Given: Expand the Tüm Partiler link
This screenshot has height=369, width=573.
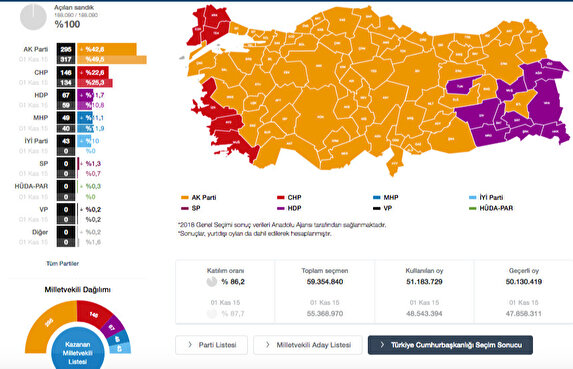Looking at the screenshot, I should point(62,263).
